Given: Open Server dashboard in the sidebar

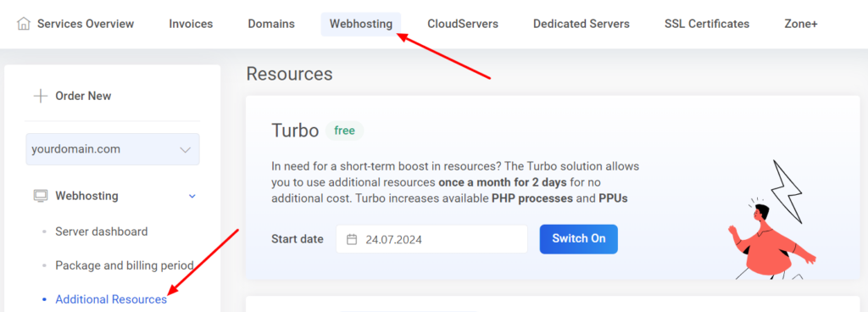Looking at the screenshot, I should tap(102, 231).
